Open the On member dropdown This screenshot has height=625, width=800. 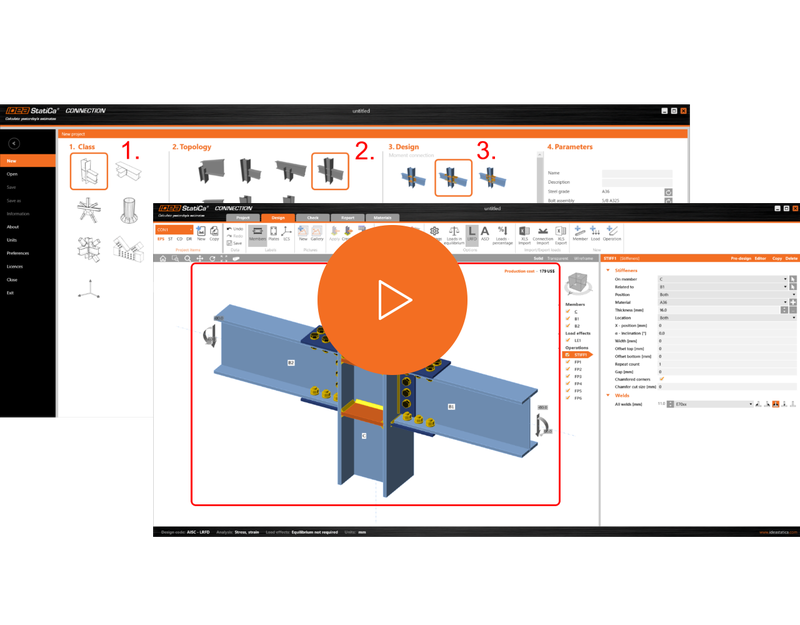722,279
